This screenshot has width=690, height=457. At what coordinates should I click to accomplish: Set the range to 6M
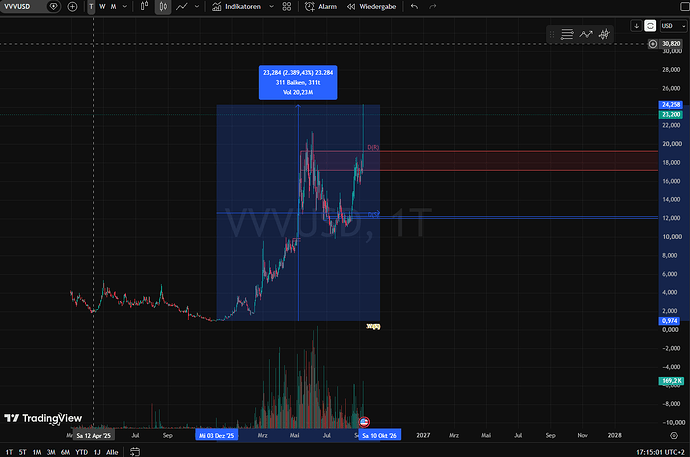tap(66, 452)
